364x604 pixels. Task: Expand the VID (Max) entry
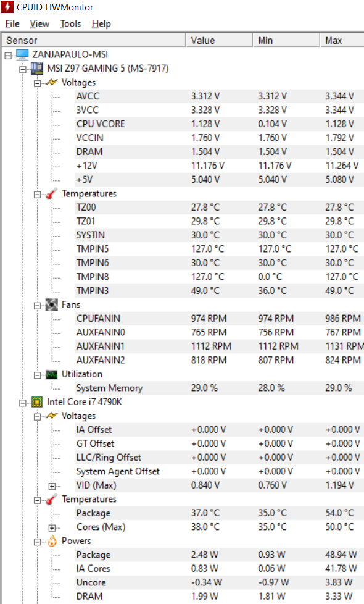[52, 486]
